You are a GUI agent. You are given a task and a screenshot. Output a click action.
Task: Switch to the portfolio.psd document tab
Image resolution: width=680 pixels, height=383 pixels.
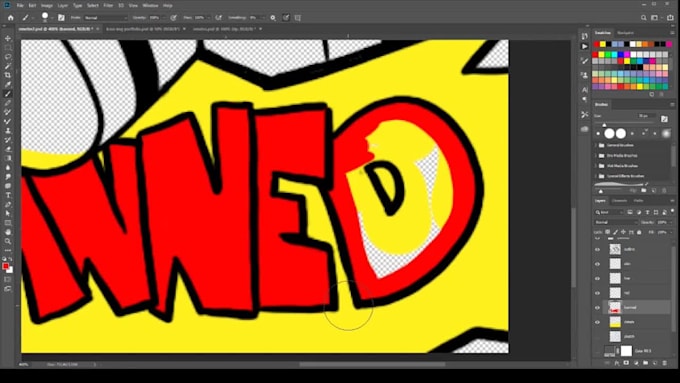[143, 29]
